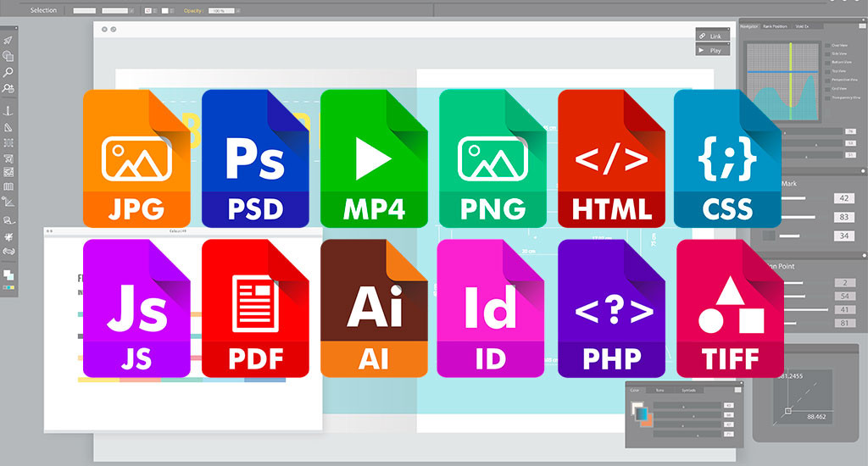Select the Color tab in the bottom panel
This screenshot has height=466, width=868.
(635, 391)
